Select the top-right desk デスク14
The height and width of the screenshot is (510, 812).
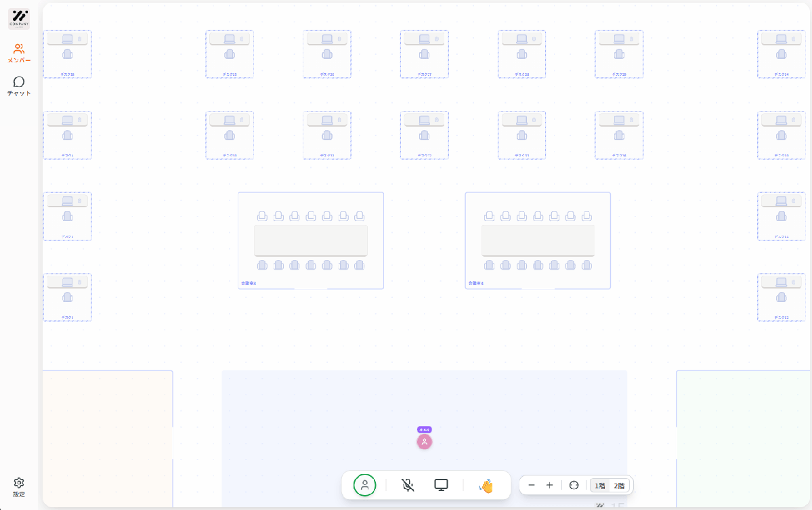[x=781, y=54]
